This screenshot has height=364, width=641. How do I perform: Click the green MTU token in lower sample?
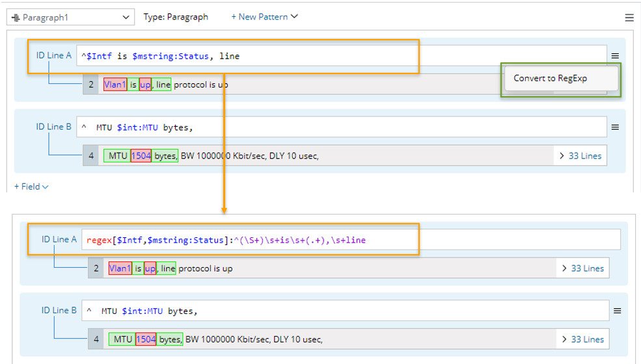click(x=122, y=339)
